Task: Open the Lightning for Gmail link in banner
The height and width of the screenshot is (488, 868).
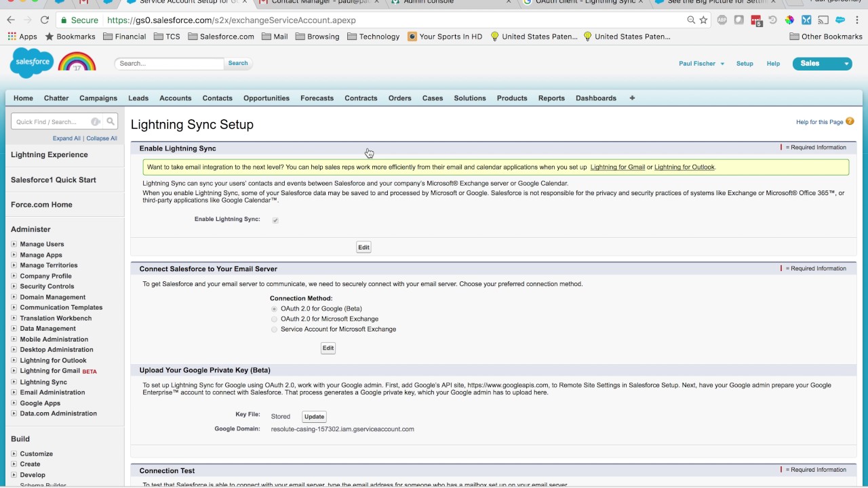Action: (618, 167)
